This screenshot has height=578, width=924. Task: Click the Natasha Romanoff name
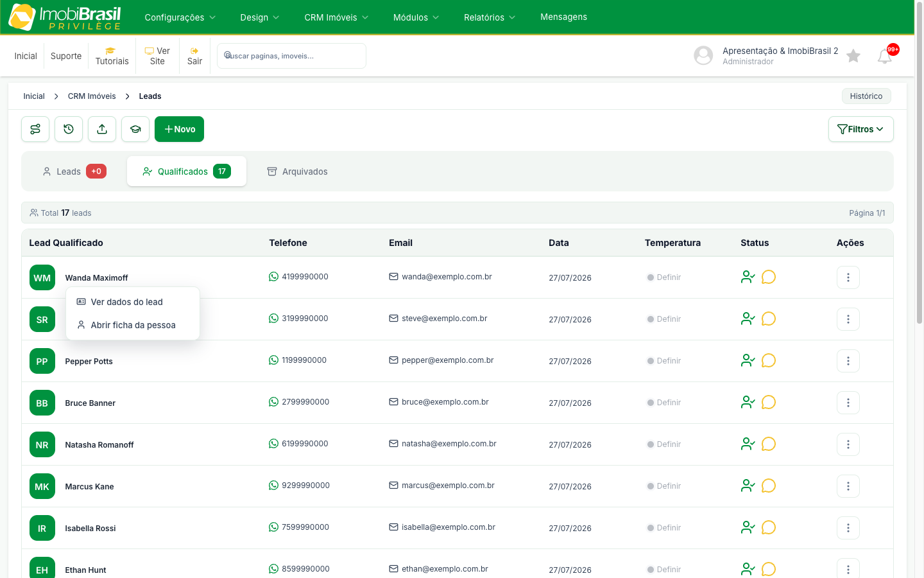(99, 445)
